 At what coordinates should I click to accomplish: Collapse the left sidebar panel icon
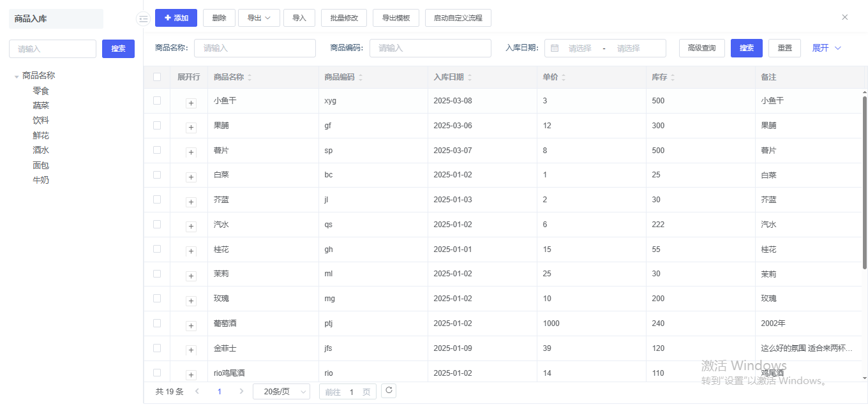pyautogui.click(x=143, y=19)
